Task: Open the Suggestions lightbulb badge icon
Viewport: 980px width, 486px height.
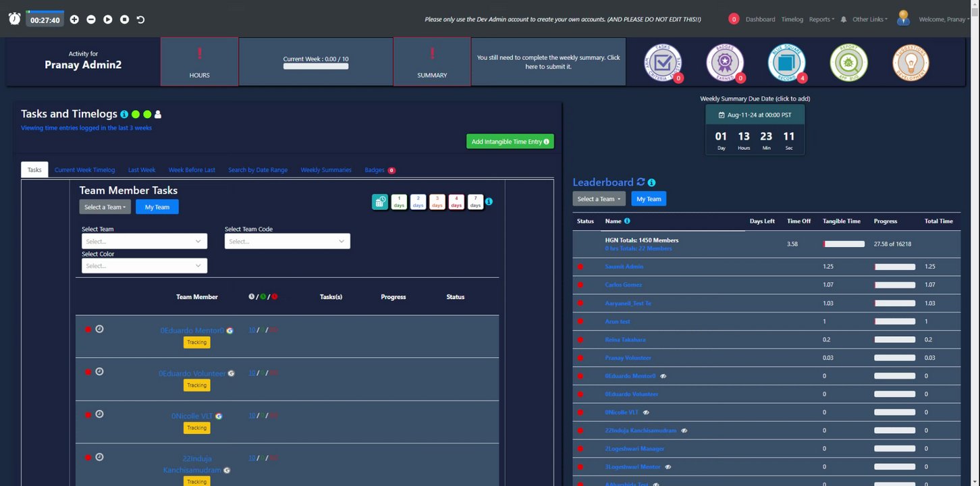Action: pos(910,62)
